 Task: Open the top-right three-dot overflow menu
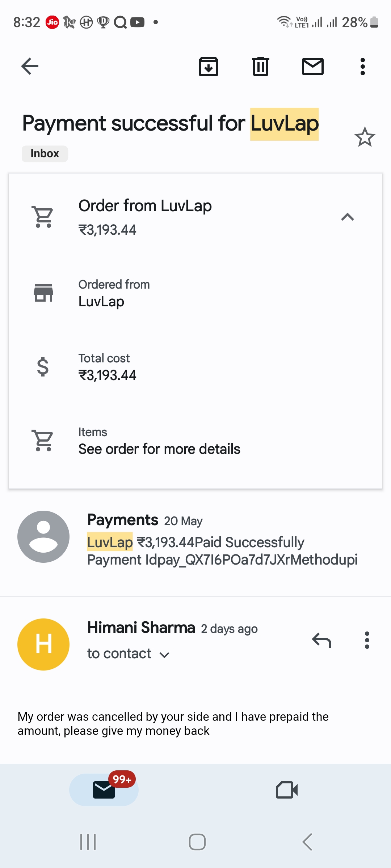tap(362, 67)
